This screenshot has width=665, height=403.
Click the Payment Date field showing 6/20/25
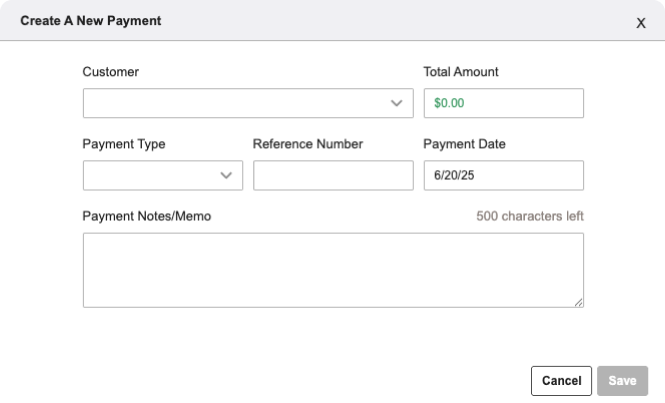pyautogui.click(x=503, y=175)
